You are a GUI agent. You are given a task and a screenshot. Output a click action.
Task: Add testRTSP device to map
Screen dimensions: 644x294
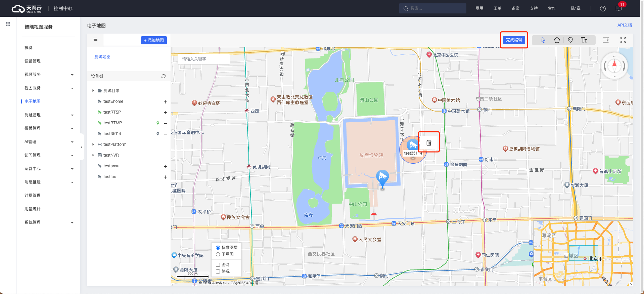(x=166, y=112)
